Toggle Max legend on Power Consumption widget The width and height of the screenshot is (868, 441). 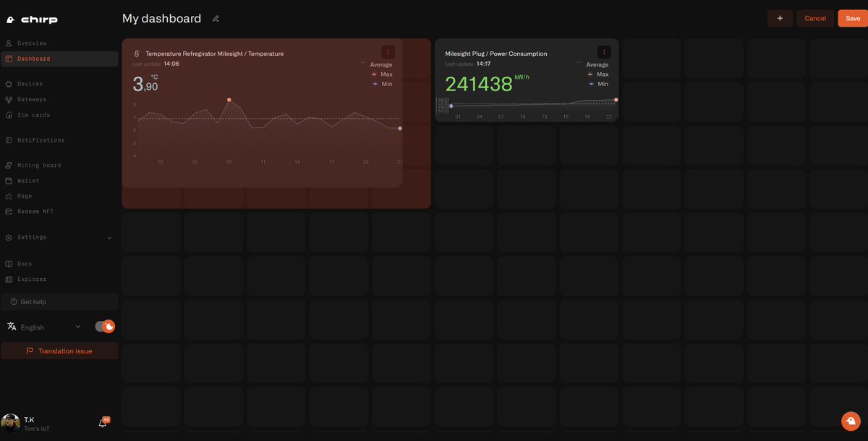coord(597,75)
